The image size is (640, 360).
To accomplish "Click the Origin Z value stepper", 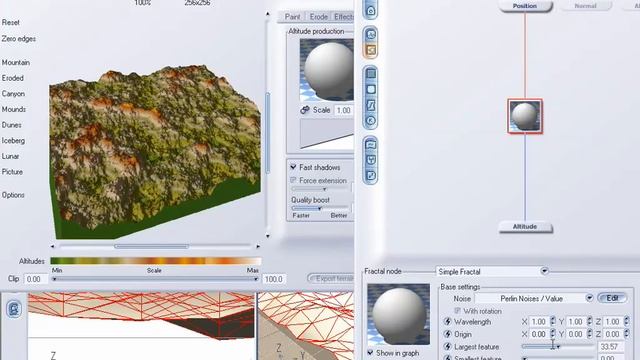I will point(627,334).
